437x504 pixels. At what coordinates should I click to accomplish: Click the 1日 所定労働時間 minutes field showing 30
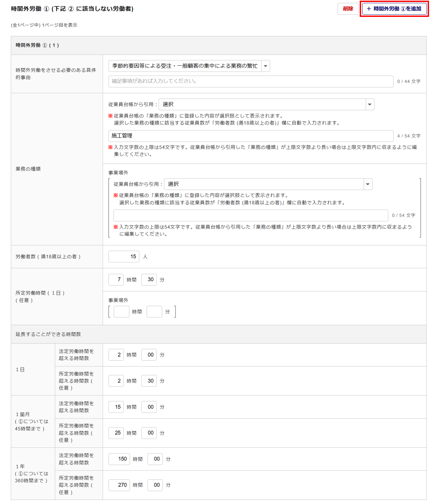point(149,381)
